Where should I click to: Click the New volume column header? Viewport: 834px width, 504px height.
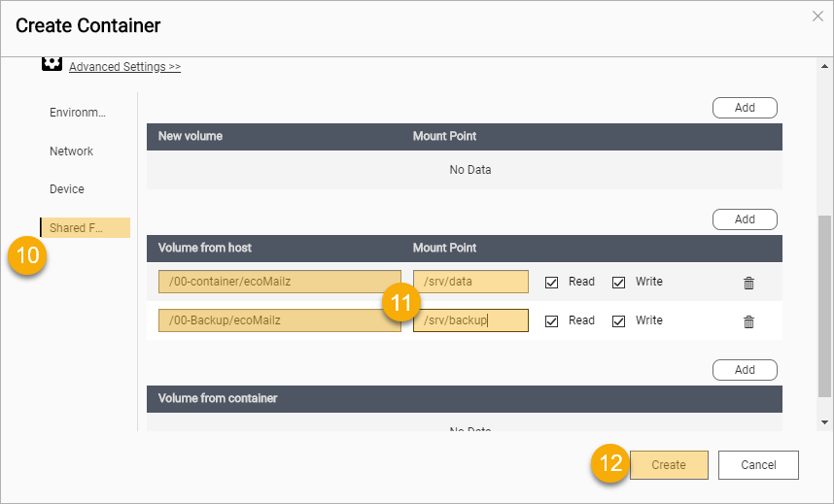(x=191, y=136)
